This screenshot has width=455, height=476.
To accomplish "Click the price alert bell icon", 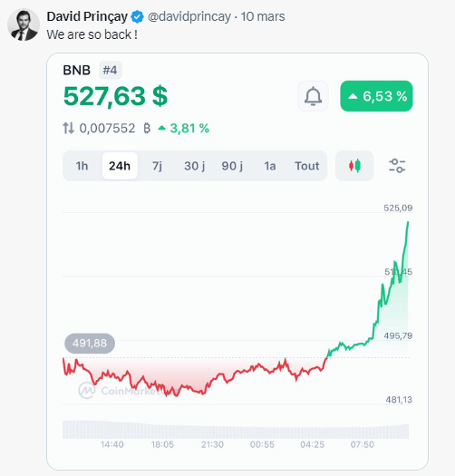I will coord(313,96).
